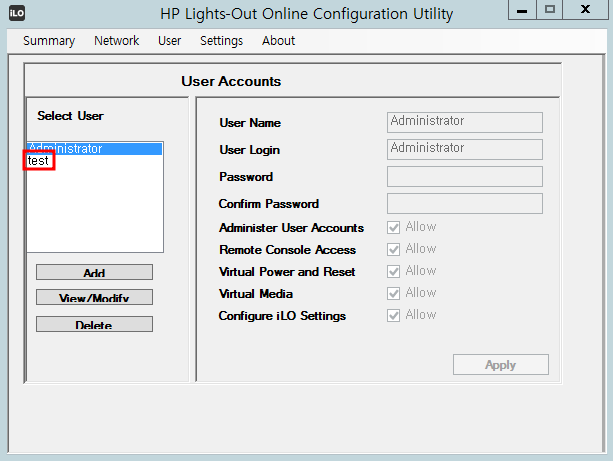Toggle Virtual Media Allow checkbox

coord(394,293)
